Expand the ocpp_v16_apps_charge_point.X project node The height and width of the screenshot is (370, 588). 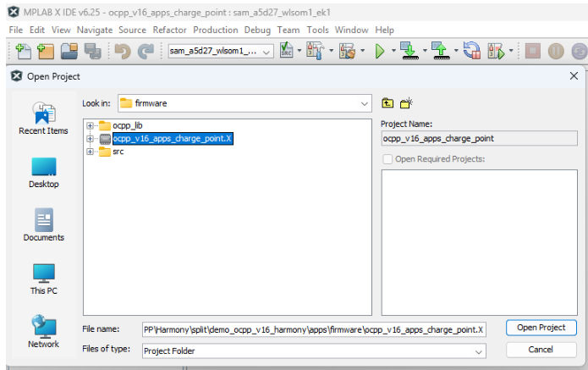(90, 139)
